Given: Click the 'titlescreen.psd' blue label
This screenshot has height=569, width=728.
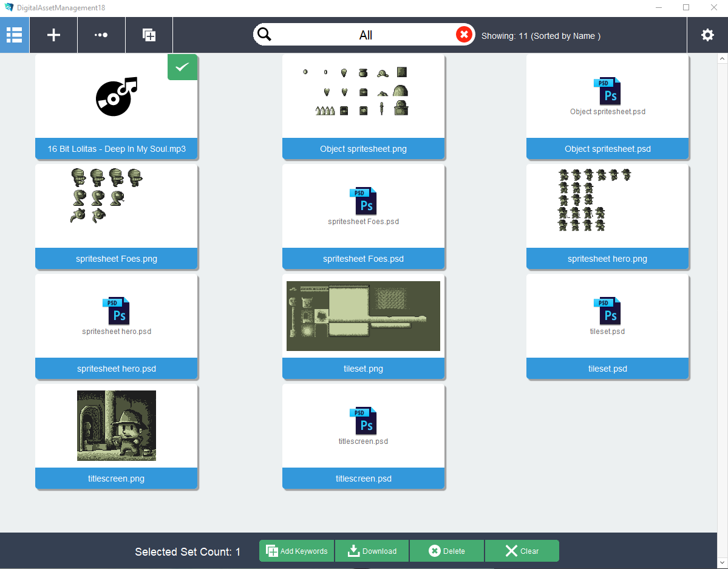Looking at the screenshot, I should 363,479.
